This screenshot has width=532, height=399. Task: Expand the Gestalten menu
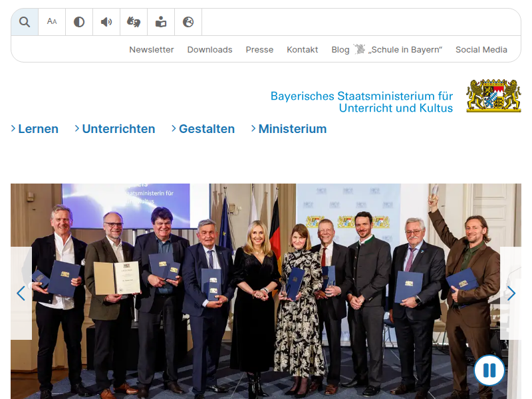tap(203, 129)
